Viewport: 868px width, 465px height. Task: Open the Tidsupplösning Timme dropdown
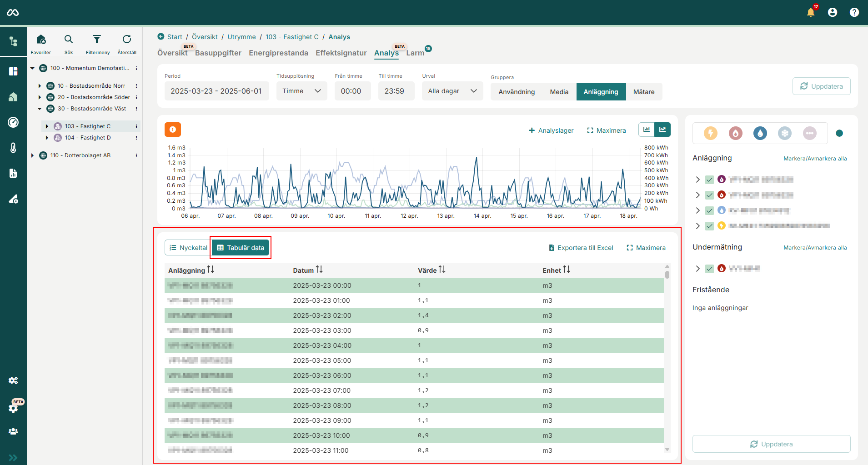pyautogui.click(x=301, y=91)
